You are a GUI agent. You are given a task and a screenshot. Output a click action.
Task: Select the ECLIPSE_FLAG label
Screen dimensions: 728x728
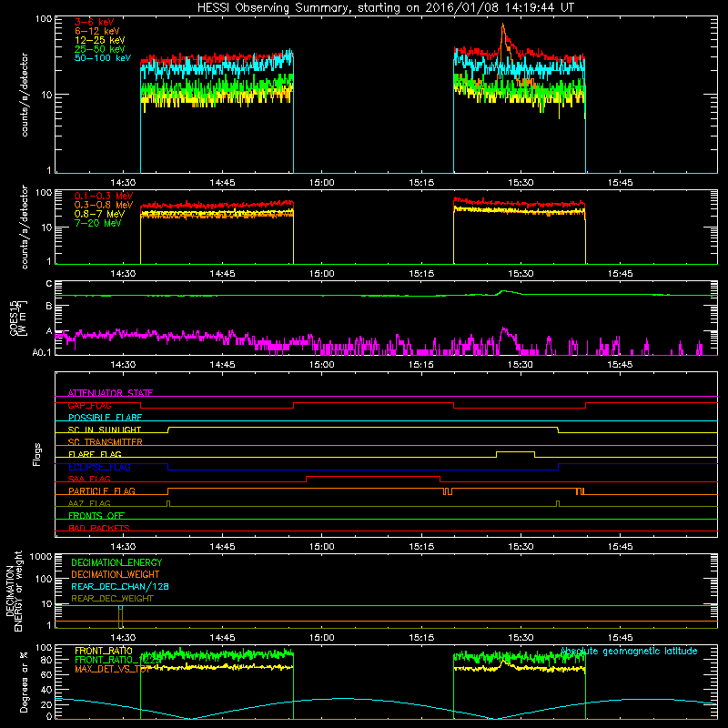click(99, 467)
